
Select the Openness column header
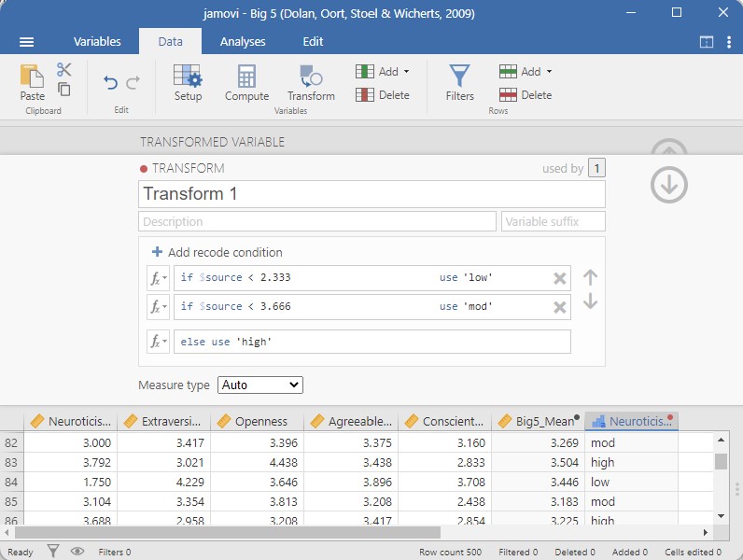pyautogui.click(x=257, y=421)
